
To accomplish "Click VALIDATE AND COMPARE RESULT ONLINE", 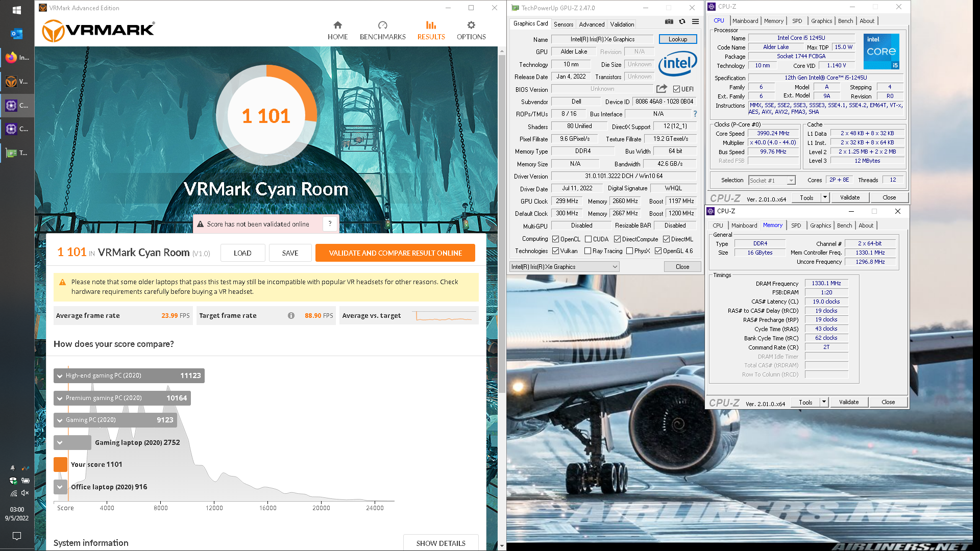I will point(395,253).
